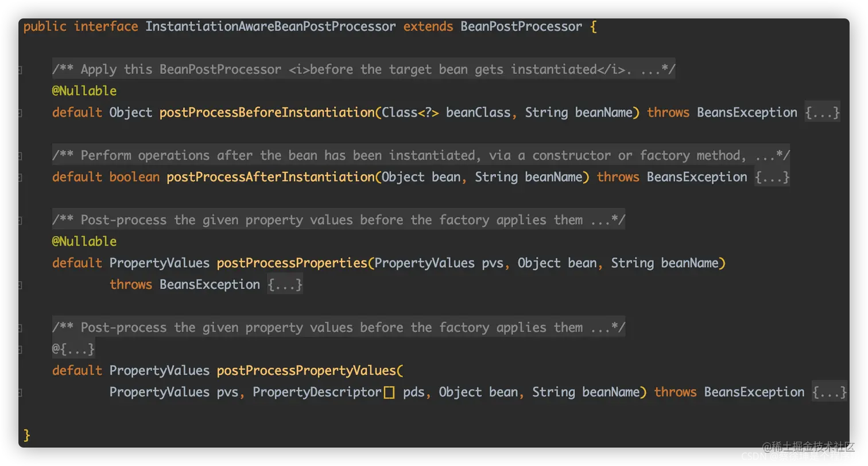Screen dimensions: 868x466
Task: Click gutter fold marker beside 'PropertyValues pvs, PropertyDescriptor' line
Action: [20, 392]
